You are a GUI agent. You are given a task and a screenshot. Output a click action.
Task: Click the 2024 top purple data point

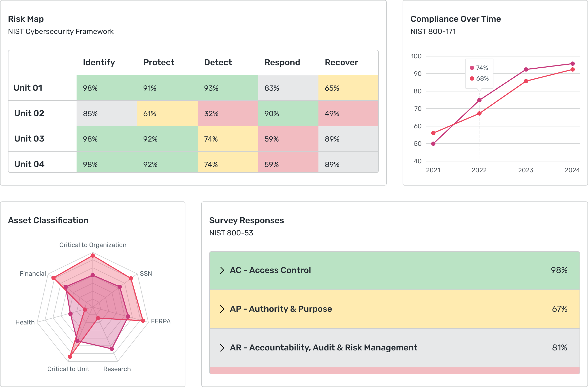(573, 64)
